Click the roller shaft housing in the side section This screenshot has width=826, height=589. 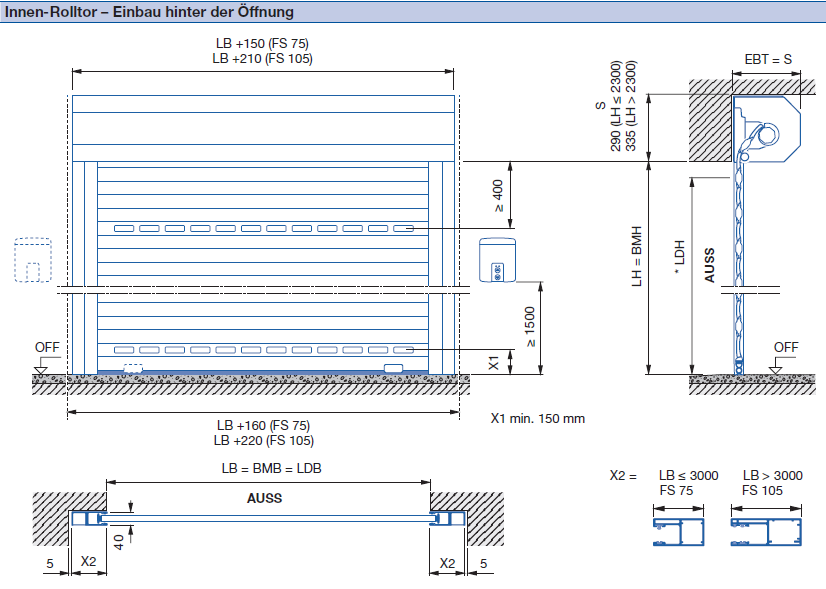767,129
